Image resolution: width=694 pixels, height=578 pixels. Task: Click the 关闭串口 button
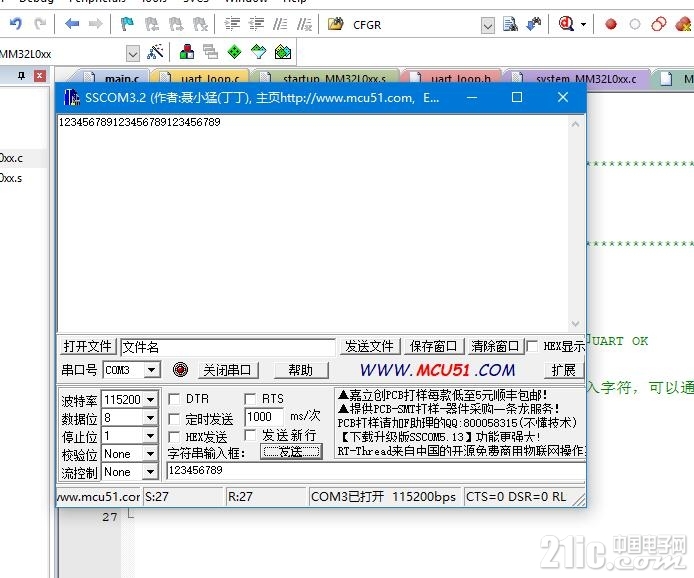[x=227, y=370]
